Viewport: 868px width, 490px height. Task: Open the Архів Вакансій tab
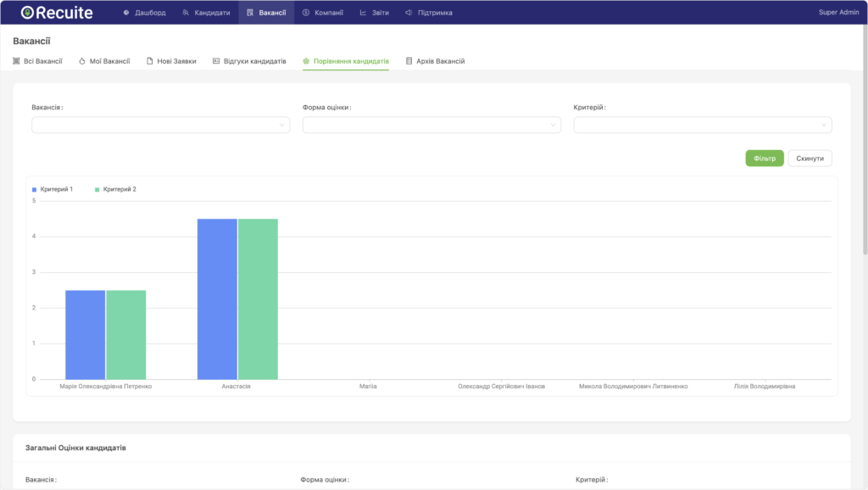(435, 61)
